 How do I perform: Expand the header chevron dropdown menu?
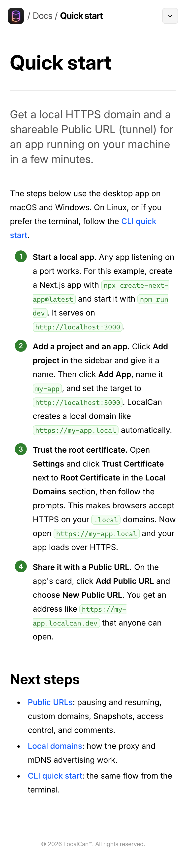tap(170, 16)
